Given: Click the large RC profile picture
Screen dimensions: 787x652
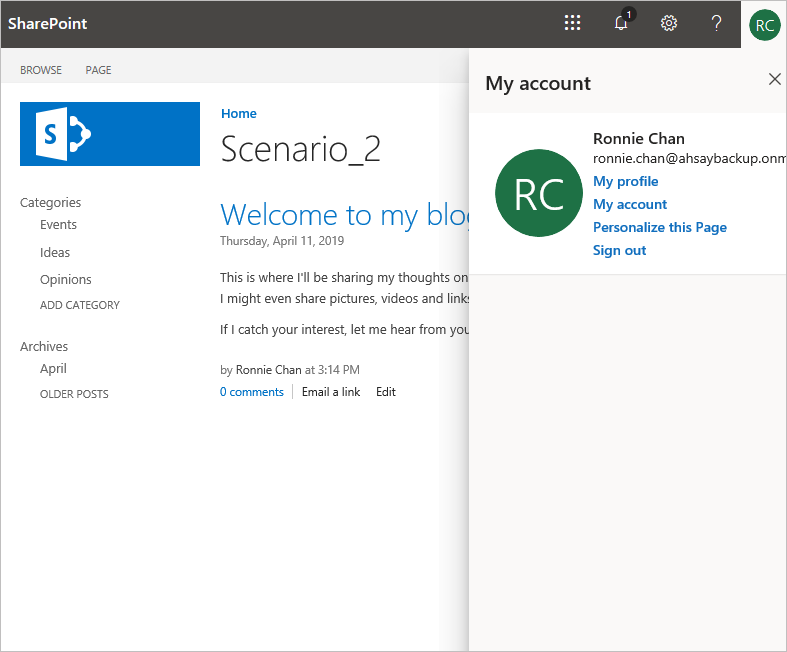Looking at the screenshot, I should click(539, 194).
